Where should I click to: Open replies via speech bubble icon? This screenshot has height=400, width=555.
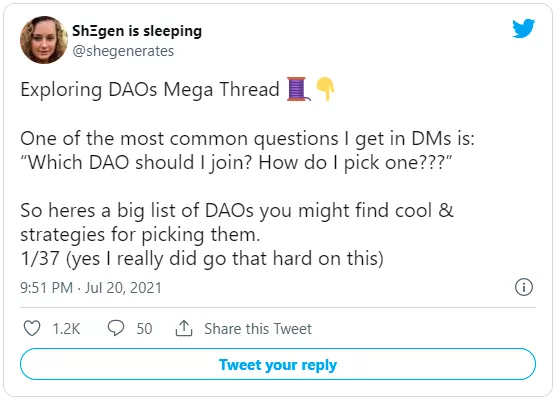(x=116, y=328)
